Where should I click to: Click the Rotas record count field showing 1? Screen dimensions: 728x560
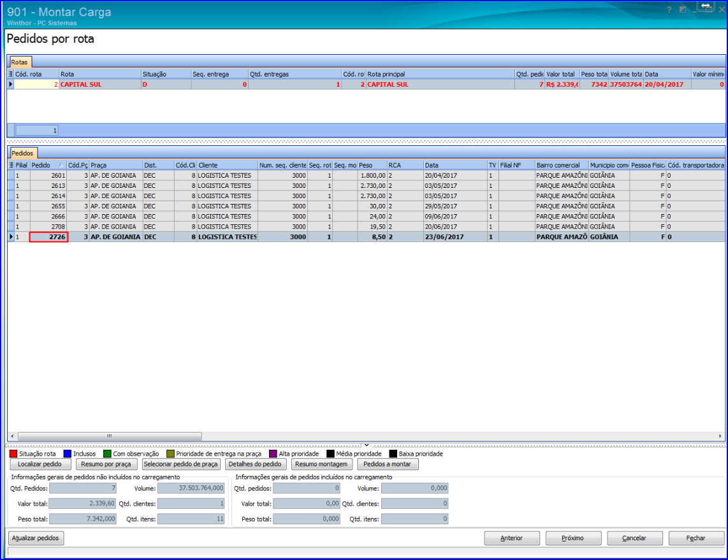click(37, 131)
